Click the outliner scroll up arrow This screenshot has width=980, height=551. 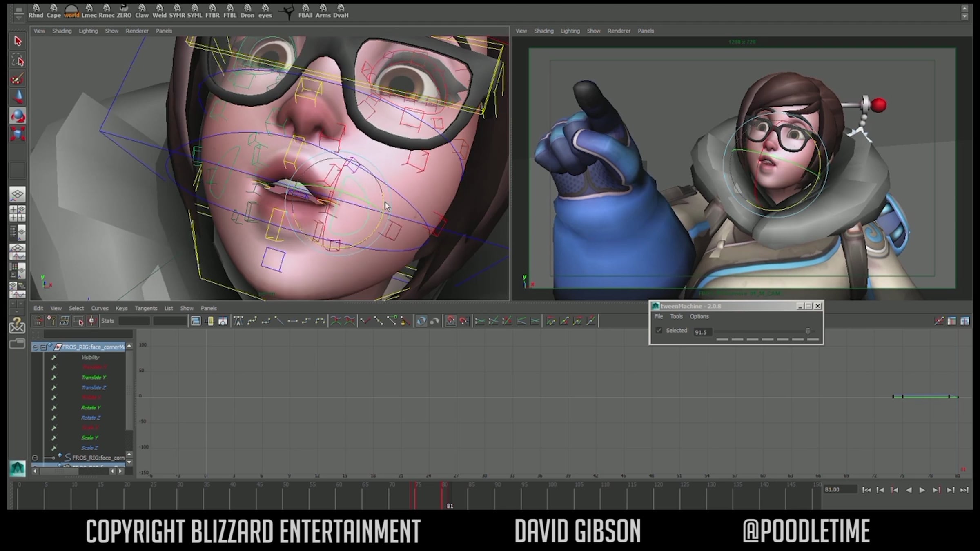tap(129, 346)
